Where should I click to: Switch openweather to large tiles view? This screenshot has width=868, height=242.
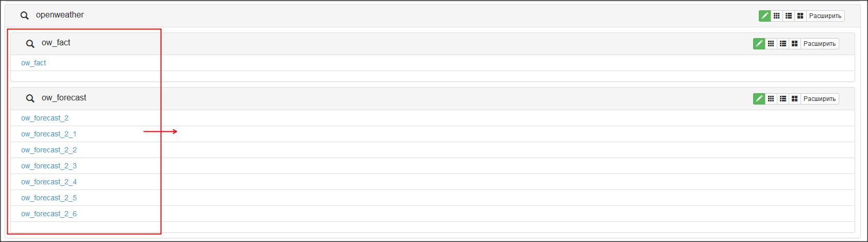800,16
